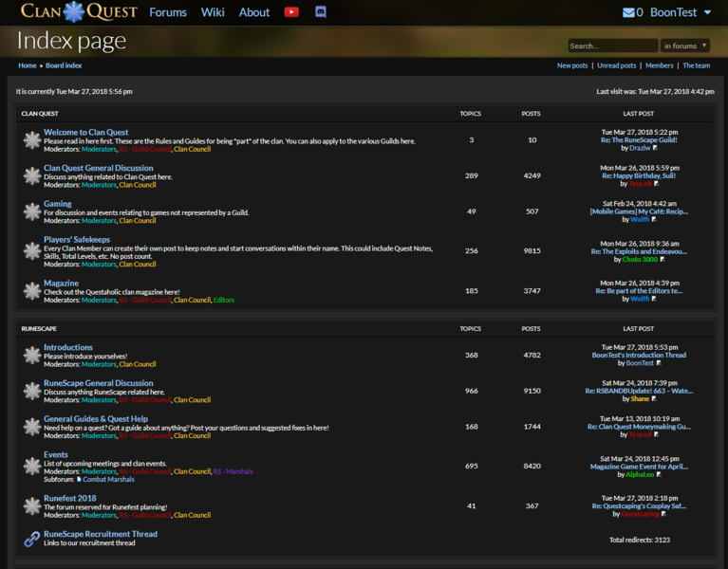This screenshot has width=728, height=569.
Task: Open 'BoonTest's Introduction Thread' last post
Action: pyautogui.click(x=639, y=356)
